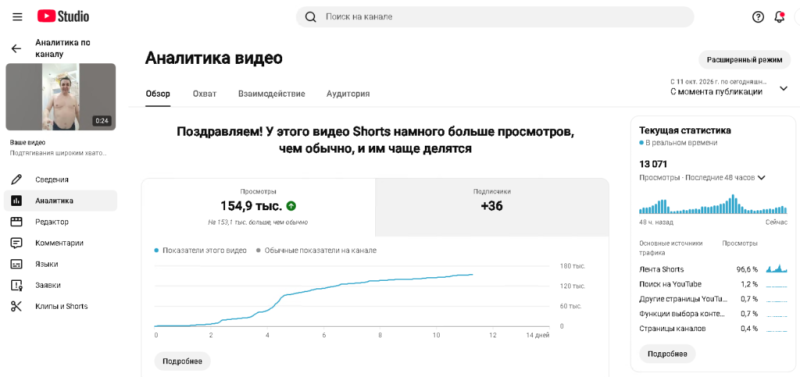Switch to the Взаимодействие tab
Viewport: 800px width, 377px height.
coord(271,94)
